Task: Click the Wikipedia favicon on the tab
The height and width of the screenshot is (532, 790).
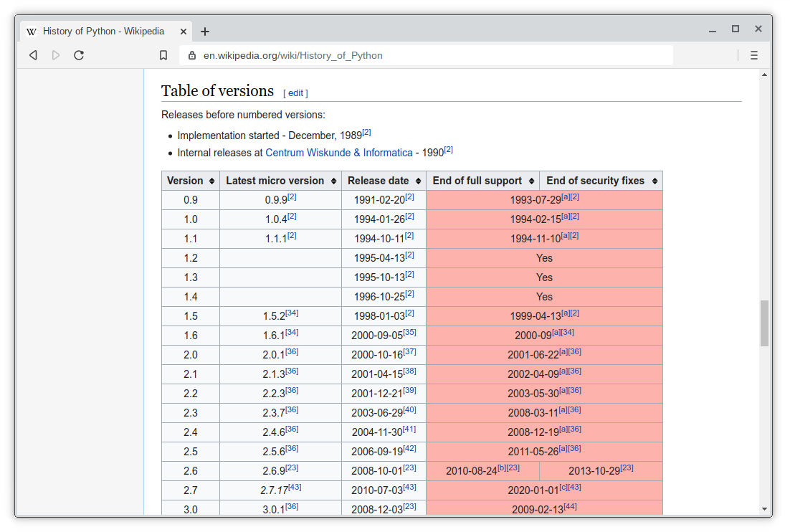Action: (x=31, y=32)
